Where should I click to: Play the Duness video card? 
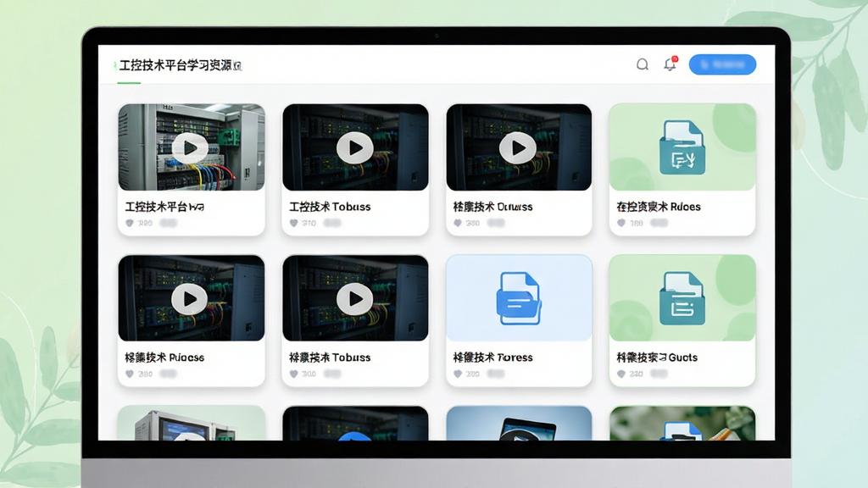tap(518, 147)
